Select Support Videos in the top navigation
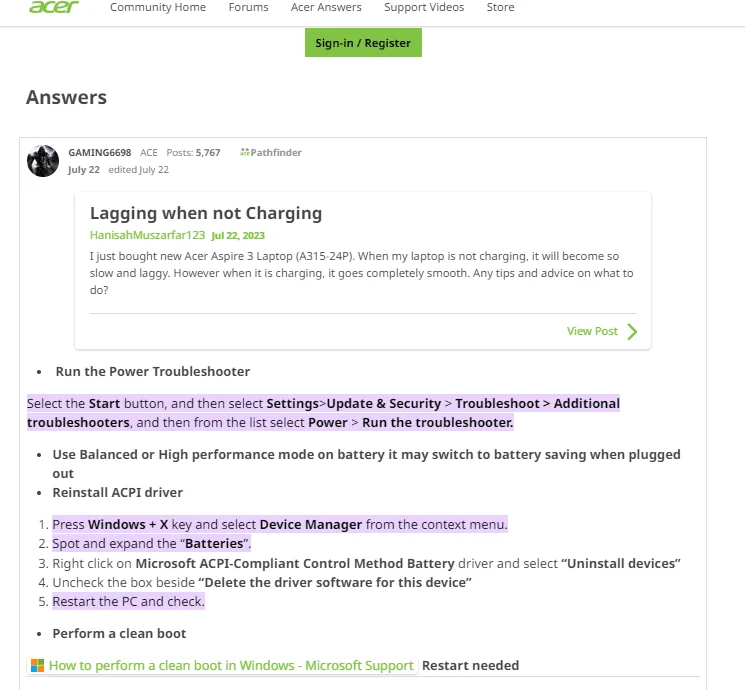Viewport: 745px width, 690px height. 424,7
